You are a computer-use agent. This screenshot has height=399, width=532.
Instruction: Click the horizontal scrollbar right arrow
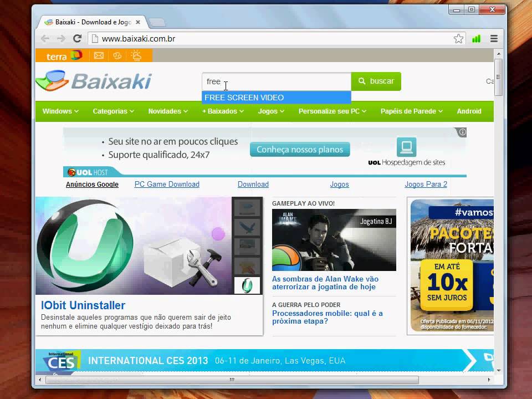click(x=489, y=380)
